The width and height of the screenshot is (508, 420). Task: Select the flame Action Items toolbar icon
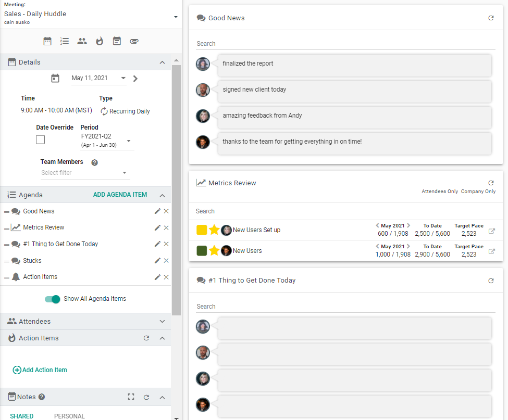pyautogui.click(x=99, y=41)
